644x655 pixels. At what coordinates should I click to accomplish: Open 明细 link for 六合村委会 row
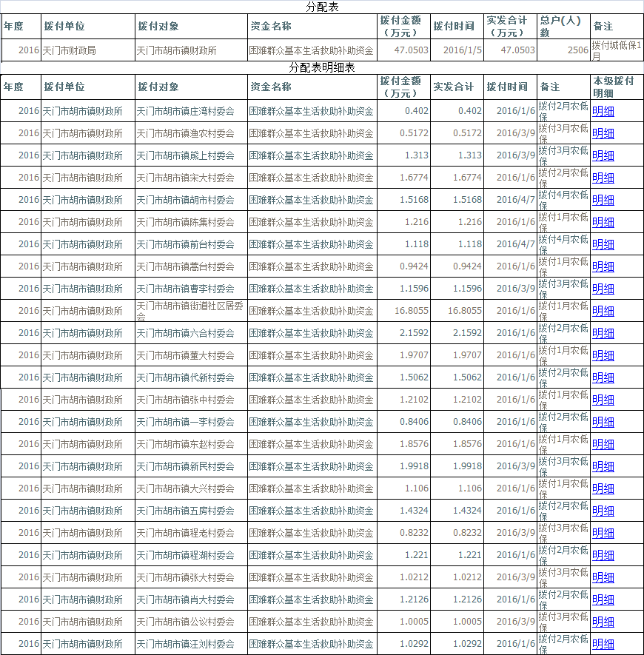pos(603,333)
